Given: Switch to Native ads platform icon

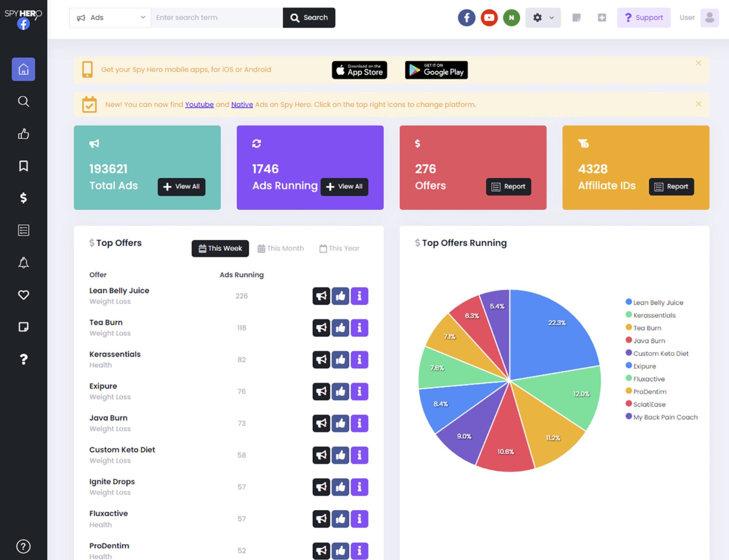Looking at the screenshot, I should click(x=511, y=17).
